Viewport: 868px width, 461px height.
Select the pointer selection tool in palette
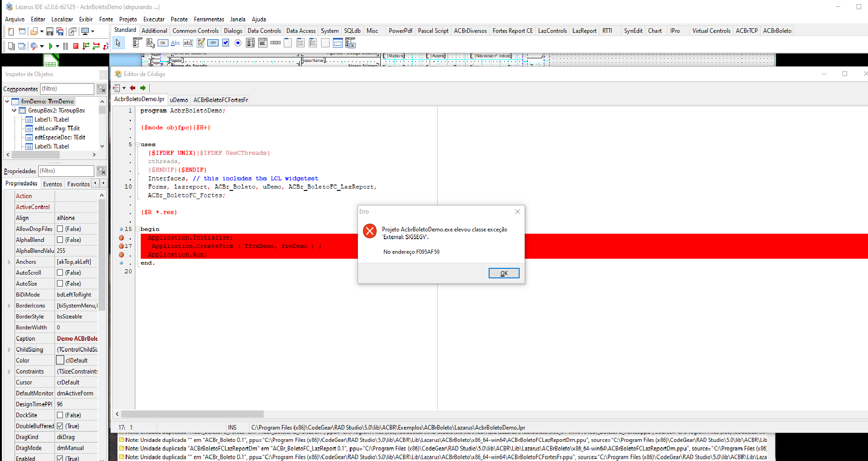click(x=118, y=43)
